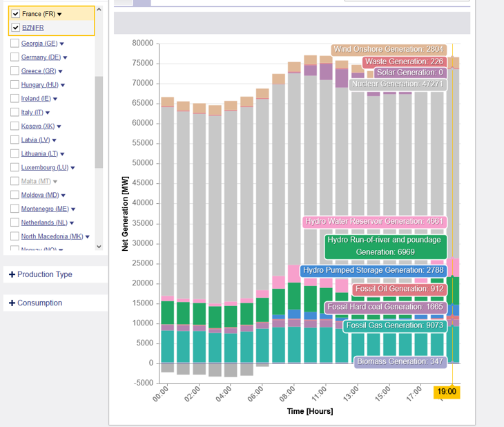Image resolution: width=504 pixels, height=427 pixels.
Task: Check the Hungary (HU) checkbox
Action: [14, 84]
